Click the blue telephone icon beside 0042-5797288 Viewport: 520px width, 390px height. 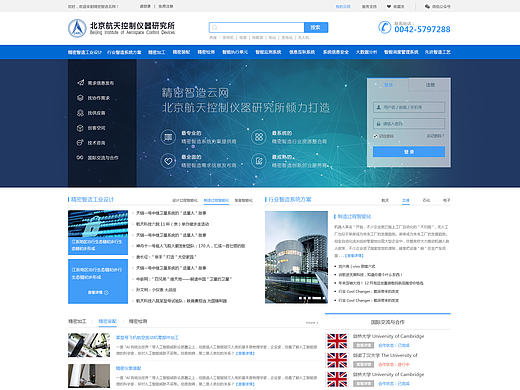384,27
